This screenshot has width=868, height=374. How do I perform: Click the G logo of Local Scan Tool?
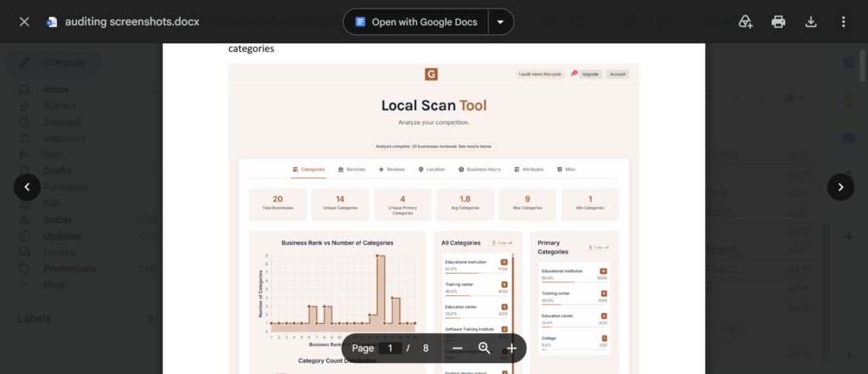pos(431,75)
